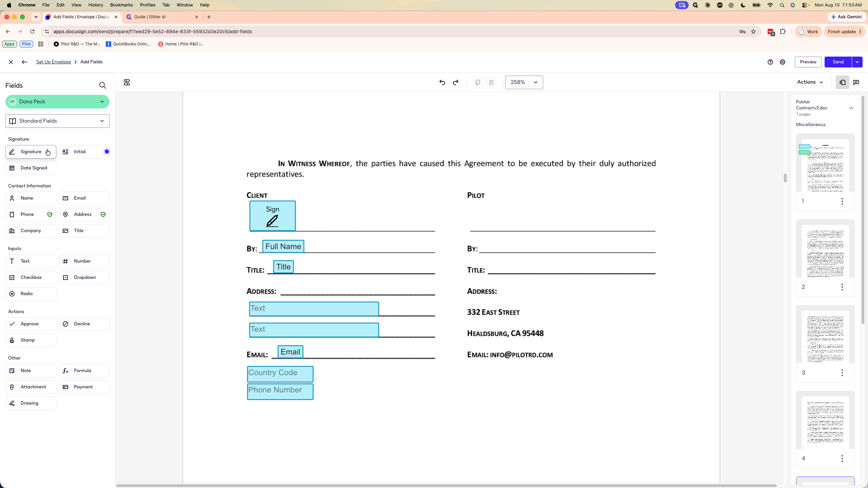
Task: Select the Signature field tool
Action: coord(31,151)
